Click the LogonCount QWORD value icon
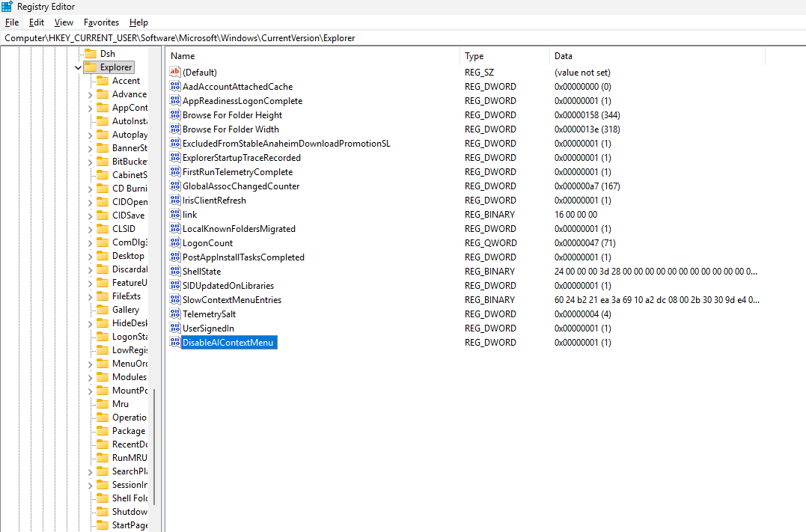806x532 pixels. click(175, 243)
